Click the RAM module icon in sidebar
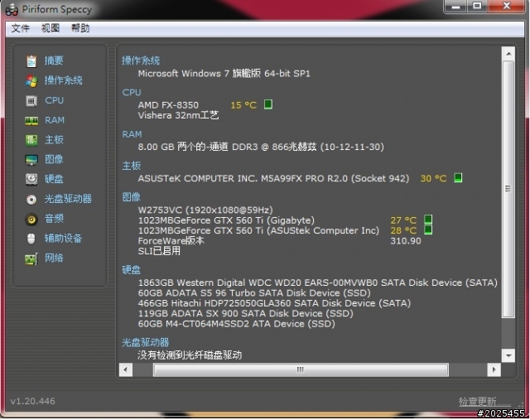The height and width of the screenshot is (420, 530). click(x=31, y=121)
